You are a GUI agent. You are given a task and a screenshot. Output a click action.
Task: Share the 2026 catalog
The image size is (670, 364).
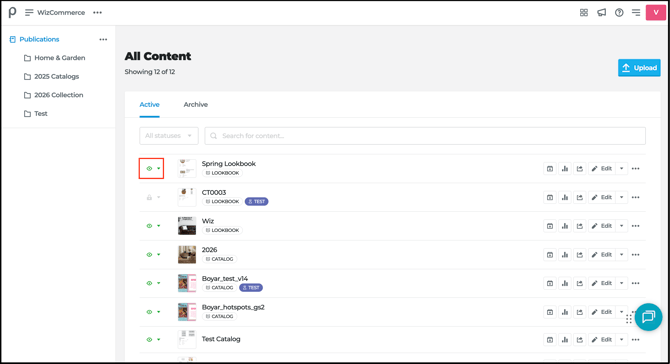(579, 255)
